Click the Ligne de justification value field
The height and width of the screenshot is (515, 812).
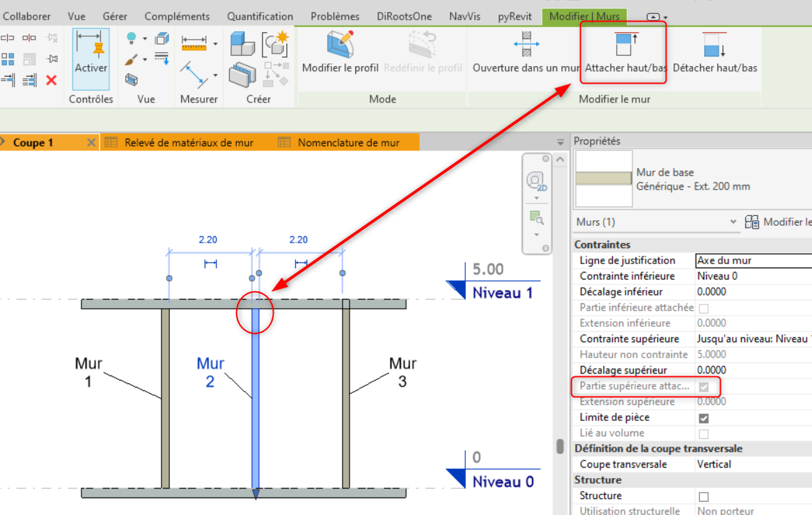point(754,261)
